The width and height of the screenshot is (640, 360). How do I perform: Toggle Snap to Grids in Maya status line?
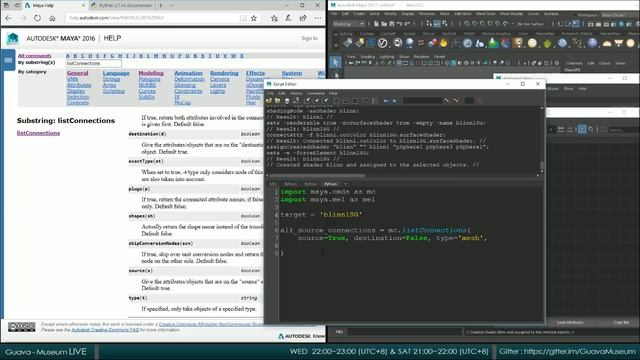[468, 24]
